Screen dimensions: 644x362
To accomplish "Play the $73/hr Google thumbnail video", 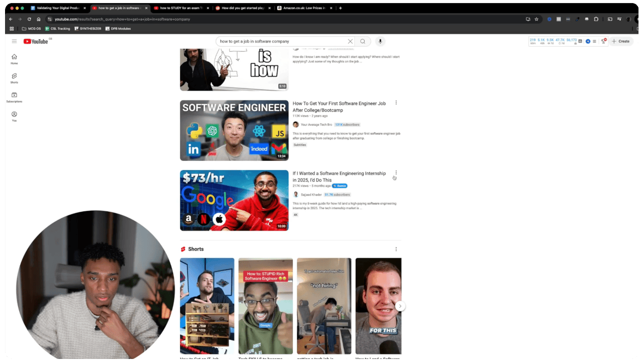I will (x=234, y=200).
